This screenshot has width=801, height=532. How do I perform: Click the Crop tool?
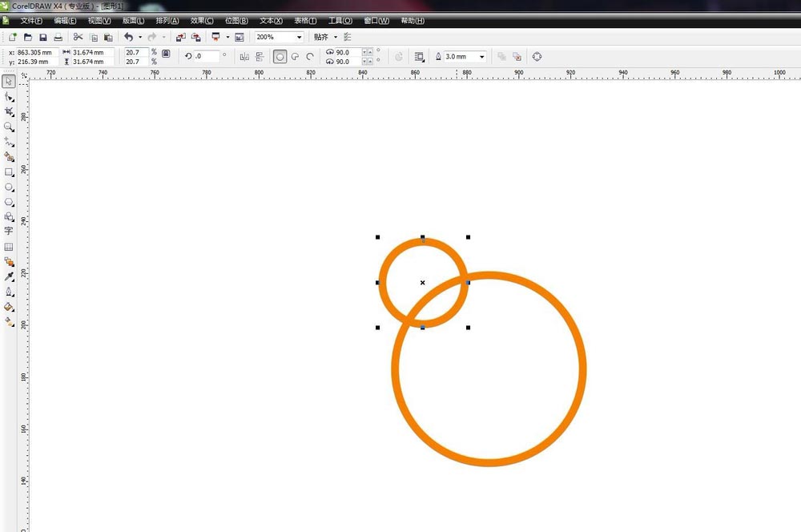click(9, 111)
